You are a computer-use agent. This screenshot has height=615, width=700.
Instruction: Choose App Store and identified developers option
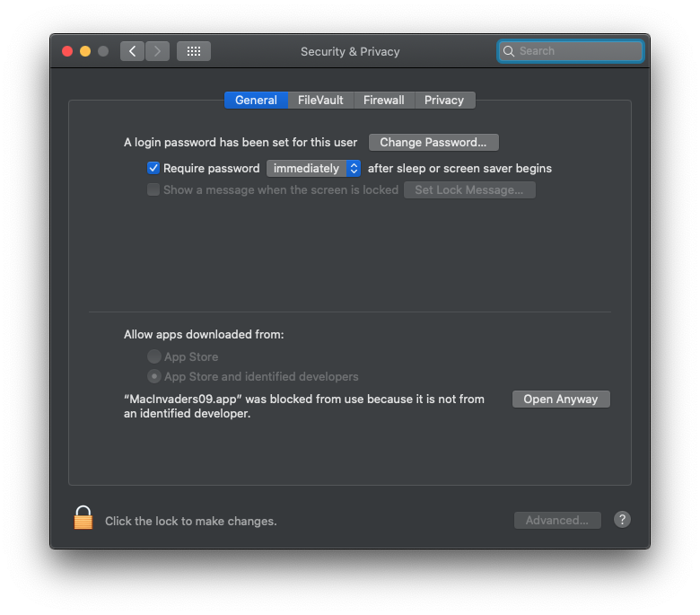tap(154, 376)
